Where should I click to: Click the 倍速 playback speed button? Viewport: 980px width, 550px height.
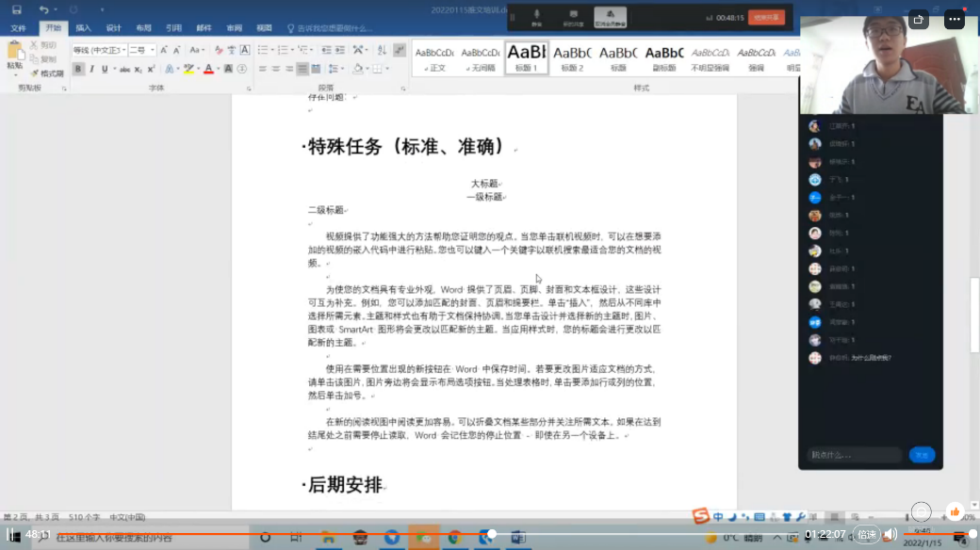[x=865, y=534]
